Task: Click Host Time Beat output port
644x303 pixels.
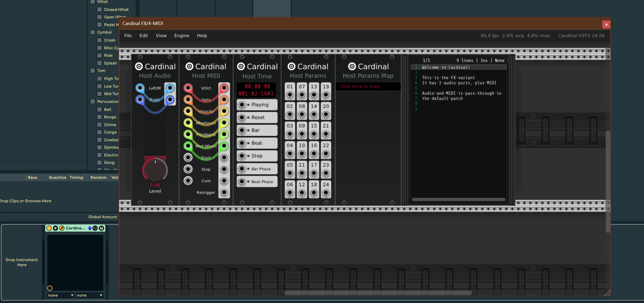Action: 242,143
